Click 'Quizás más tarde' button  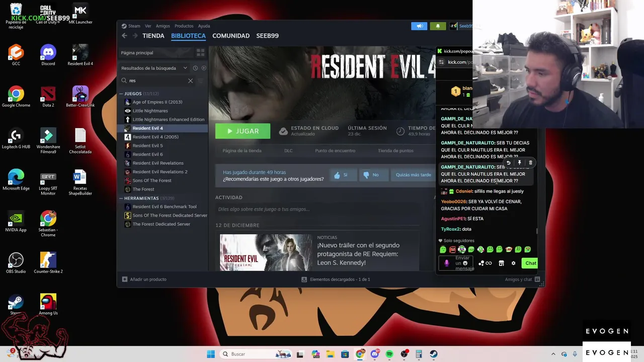414,175
